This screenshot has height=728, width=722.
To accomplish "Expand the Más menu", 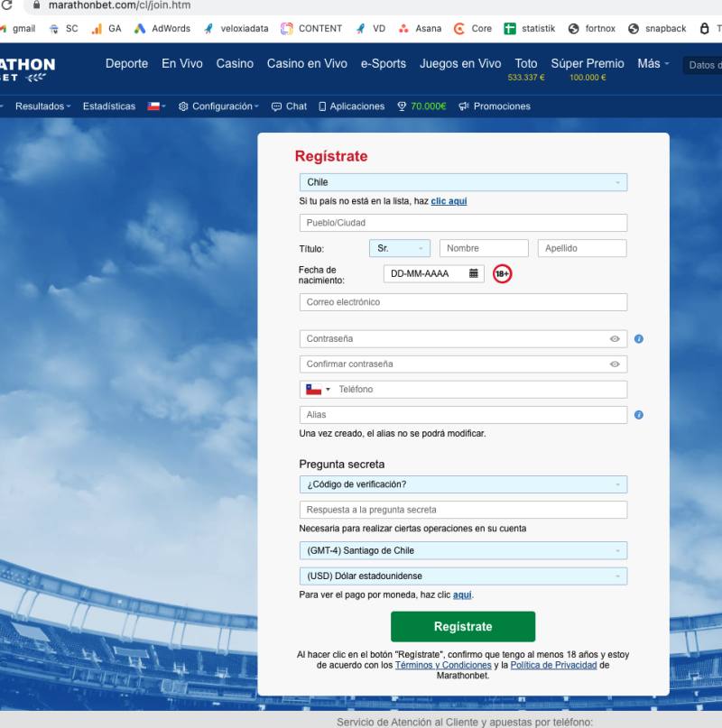I will click(x=653, y=64).
